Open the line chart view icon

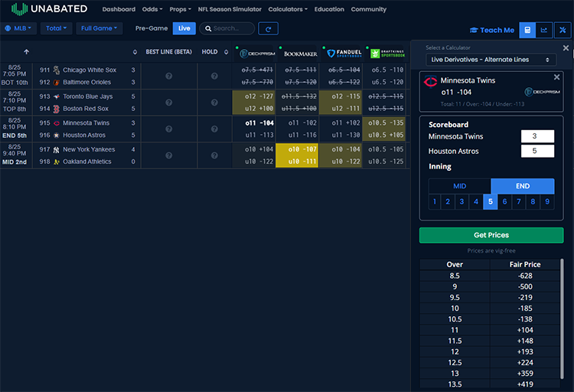pyautogui.click(x=544, y=30)
